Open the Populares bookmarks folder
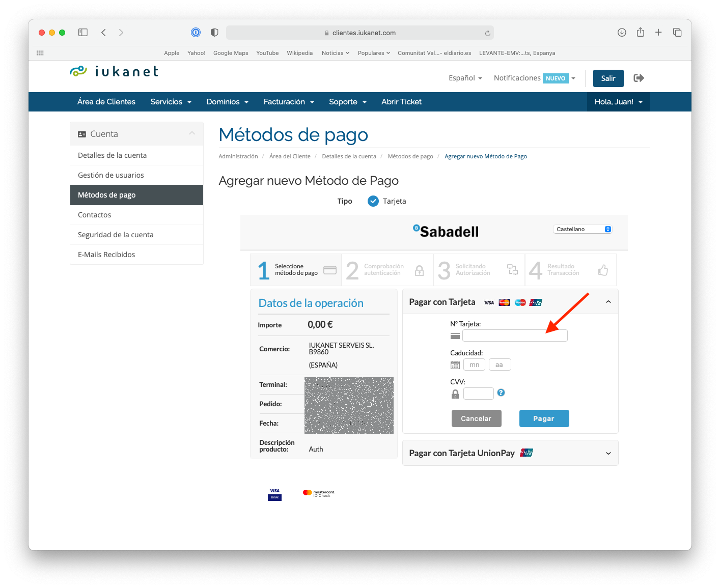The image size is (720, 588). (374, 53)
